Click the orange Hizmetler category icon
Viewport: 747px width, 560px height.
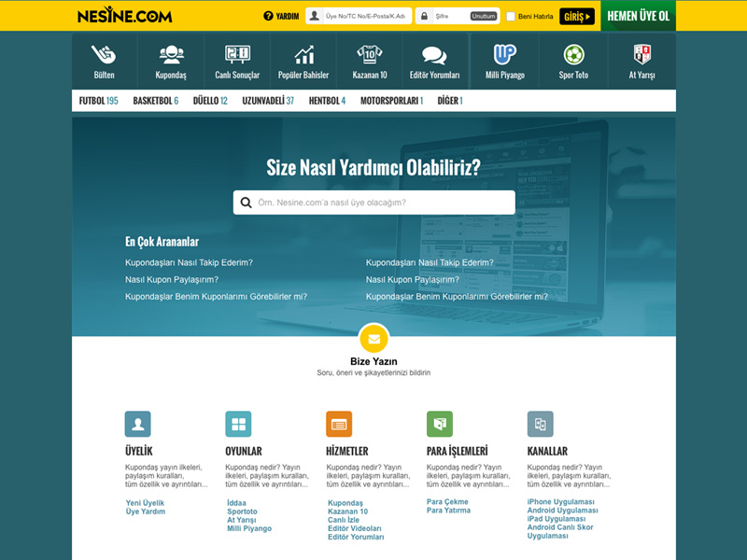tap(339, 424)
